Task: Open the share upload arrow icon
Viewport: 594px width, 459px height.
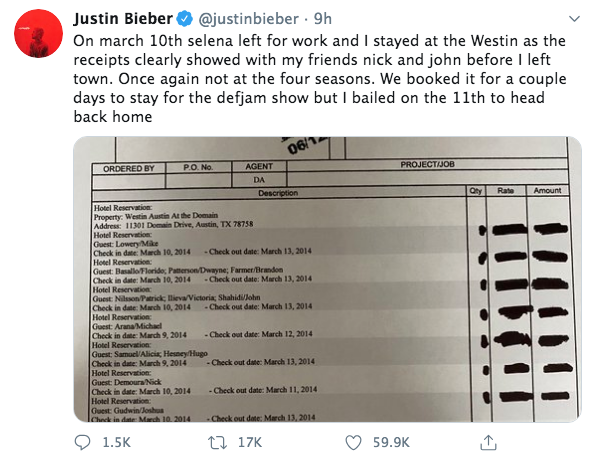Action: pyautogui.click(x=488, y=442)
